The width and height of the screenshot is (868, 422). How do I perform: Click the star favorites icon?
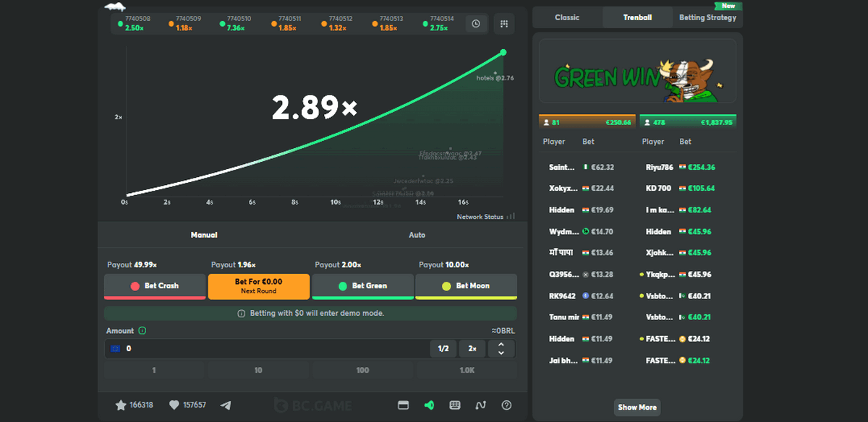tap(121, 405)
